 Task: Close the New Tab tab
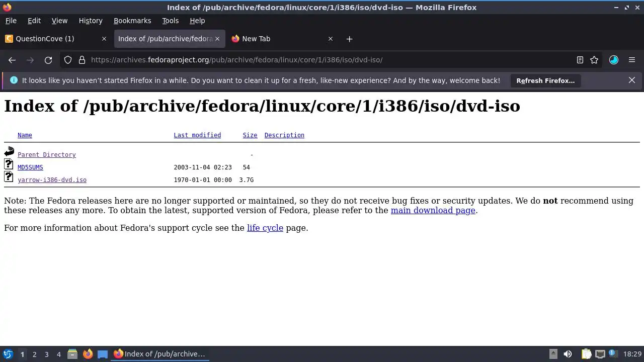tap(331, 39)
